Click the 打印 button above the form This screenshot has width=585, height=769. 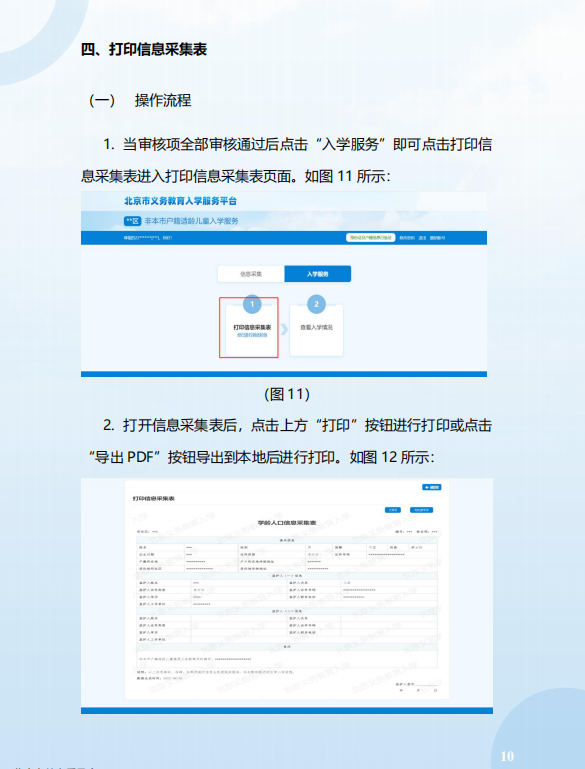(393, 510)
